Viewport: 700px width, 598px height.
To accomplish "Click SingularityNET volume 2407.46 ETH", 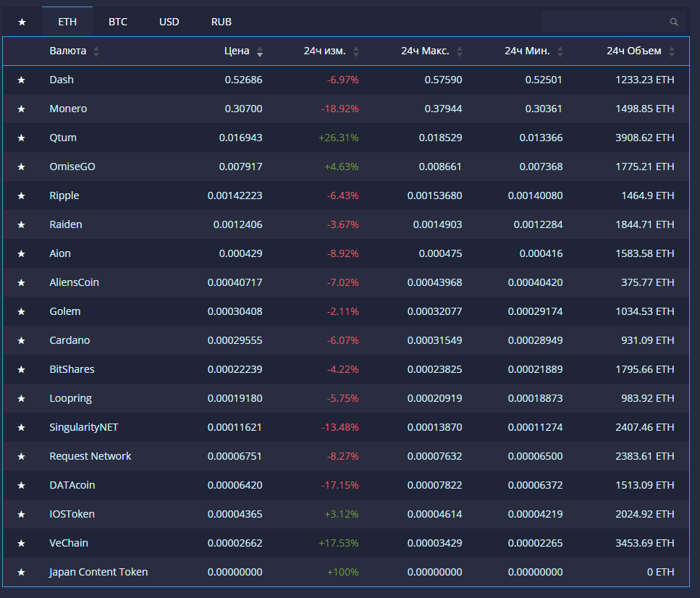I will click(x=645, y=427).
